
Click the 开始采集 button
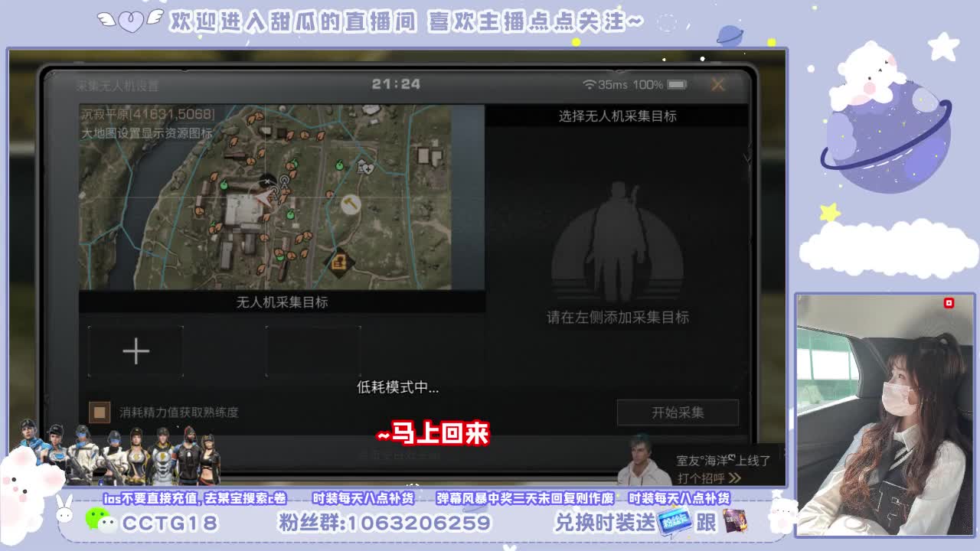[x=678, y=412]
